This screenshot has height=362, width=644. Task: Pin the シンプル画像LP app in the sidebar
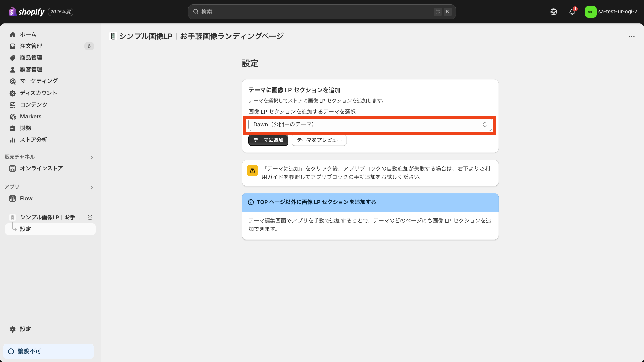(x=90, y=217)
